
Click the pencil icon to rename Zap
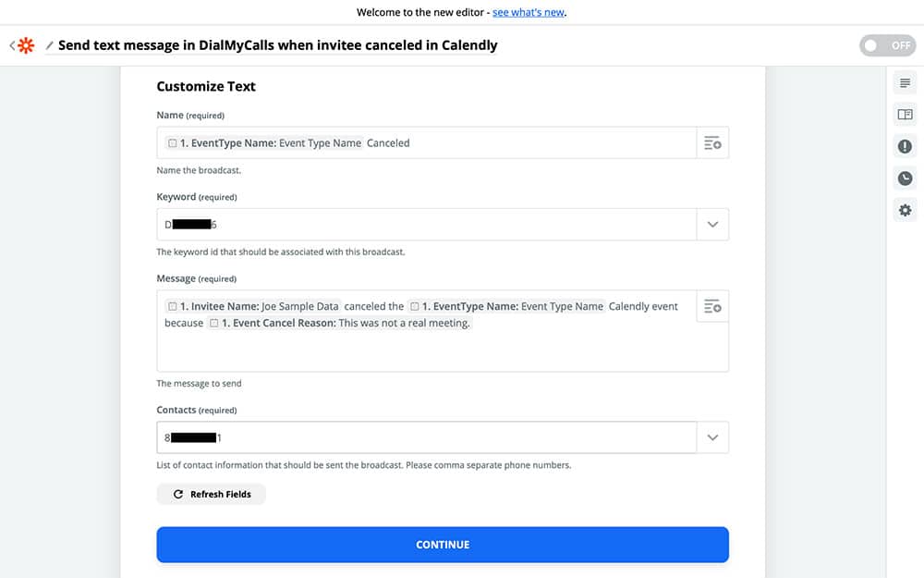pyautogui.click(x=50, y=45)
